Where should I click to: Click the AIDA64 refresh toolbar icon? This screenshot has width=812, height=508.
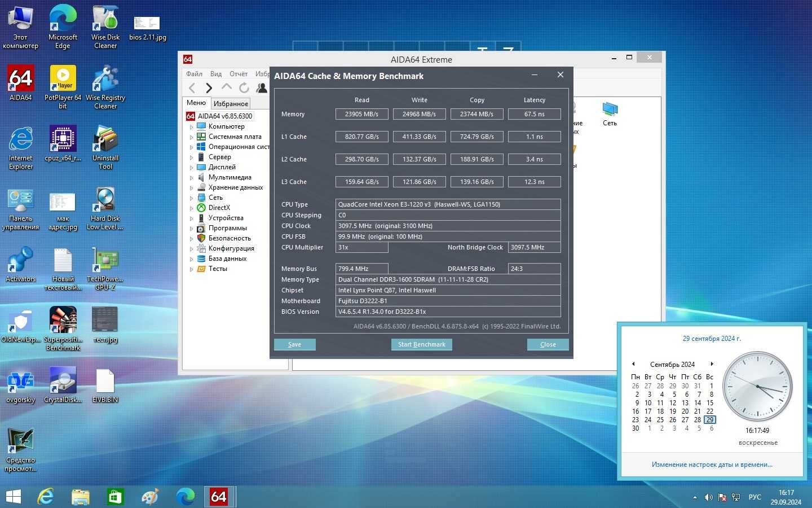244,87
